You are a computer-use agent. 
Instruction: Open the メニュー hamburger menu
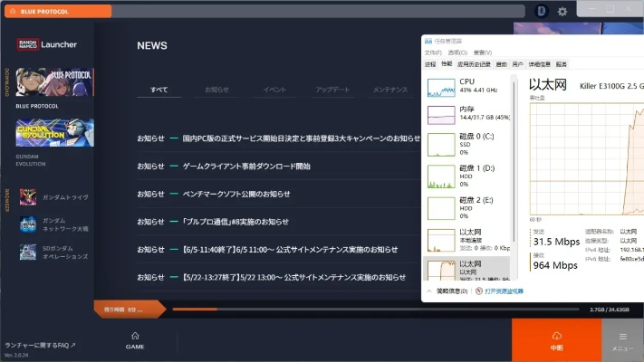click(x=622, y=341)
